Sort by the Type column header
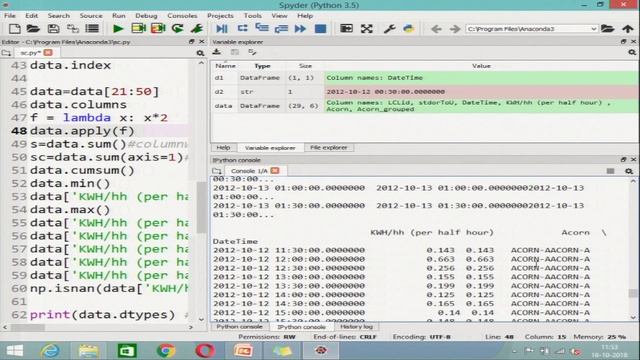Image resolution: width=640 pixels, height=360 pixels. (x=262, y=66)
